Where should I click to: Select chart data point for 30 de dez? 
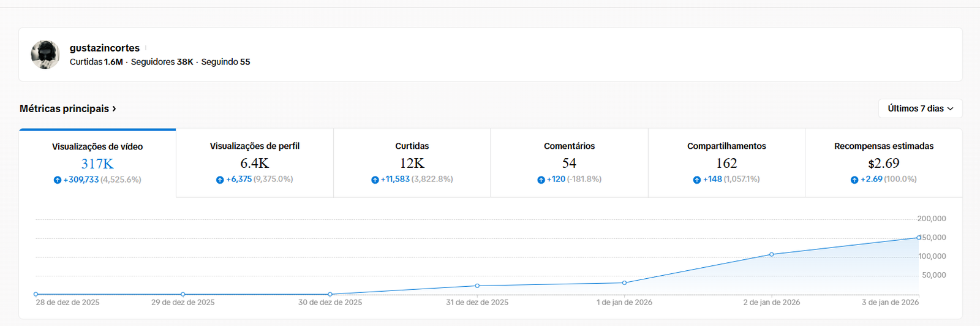pyautogui.click(x=330, y=294)
